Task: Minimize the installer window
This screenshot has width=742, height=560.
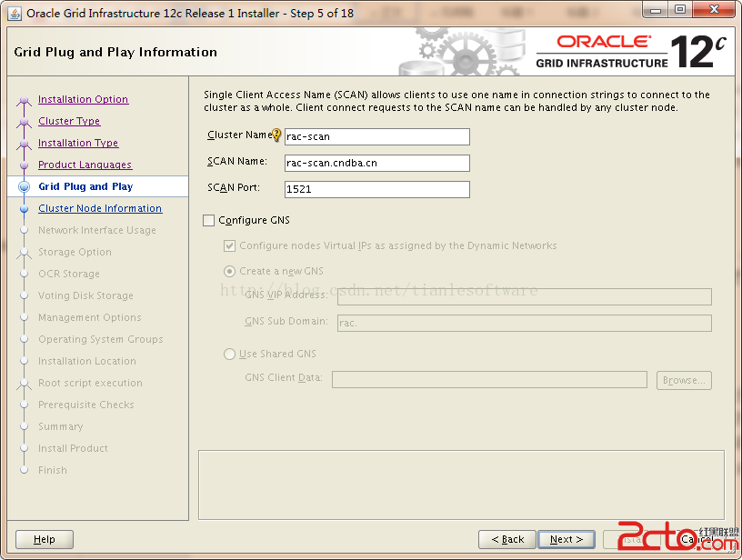Action: 656,10
